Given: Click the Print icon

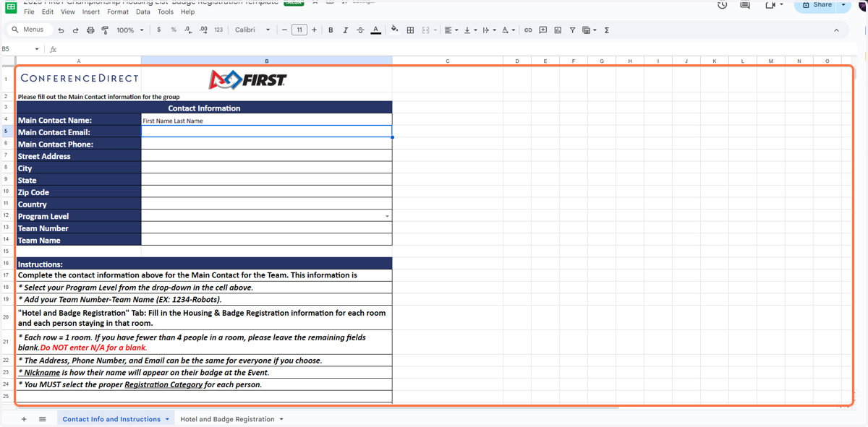Looking at the screenshot, I should coord(90,30).
